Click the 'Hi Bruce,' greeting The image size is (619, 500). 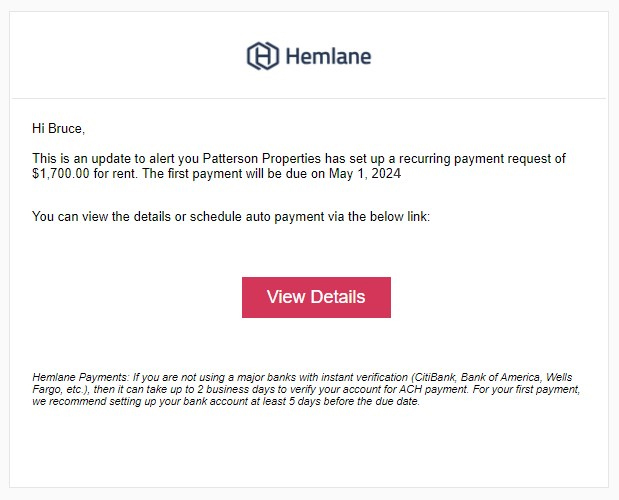(58, 129)
